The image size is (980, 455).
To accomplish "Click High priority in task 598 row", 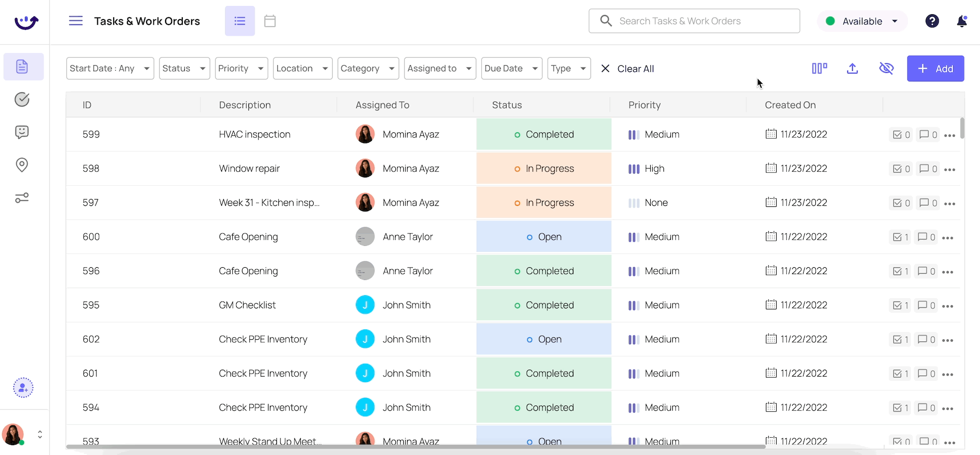I will pos(646,169).
